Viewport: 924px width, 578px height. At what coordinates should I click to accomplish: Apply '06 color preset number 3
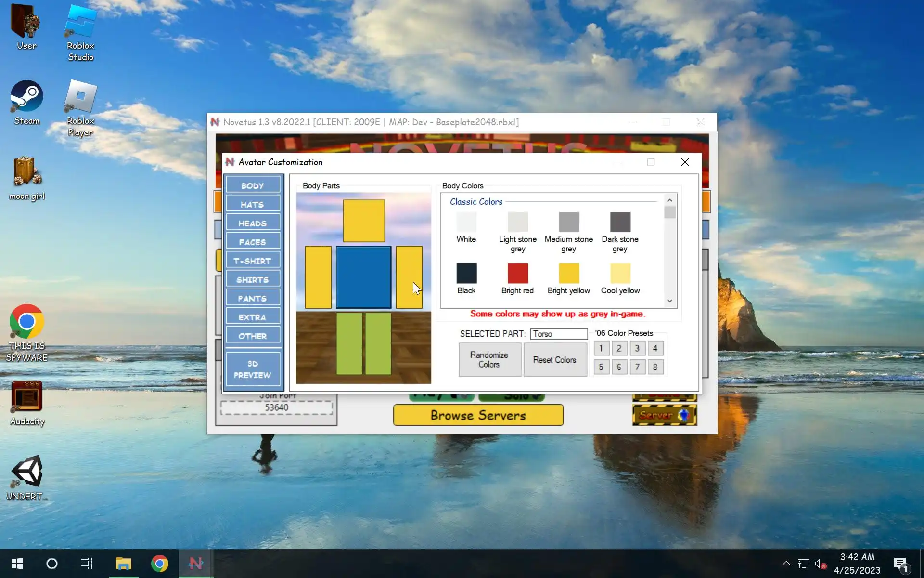[637, 348]
